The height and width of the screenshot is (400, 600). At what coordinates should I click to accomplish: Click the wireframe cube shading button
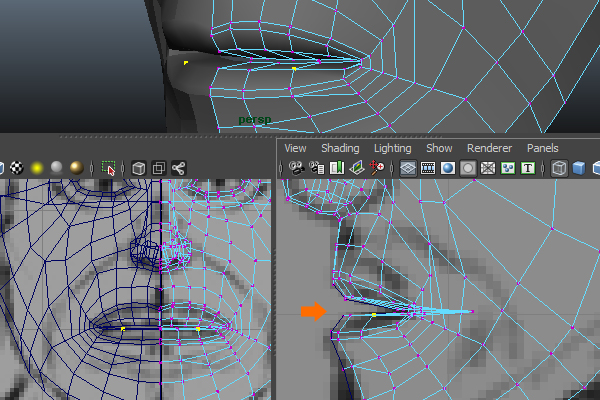point(560,168)
